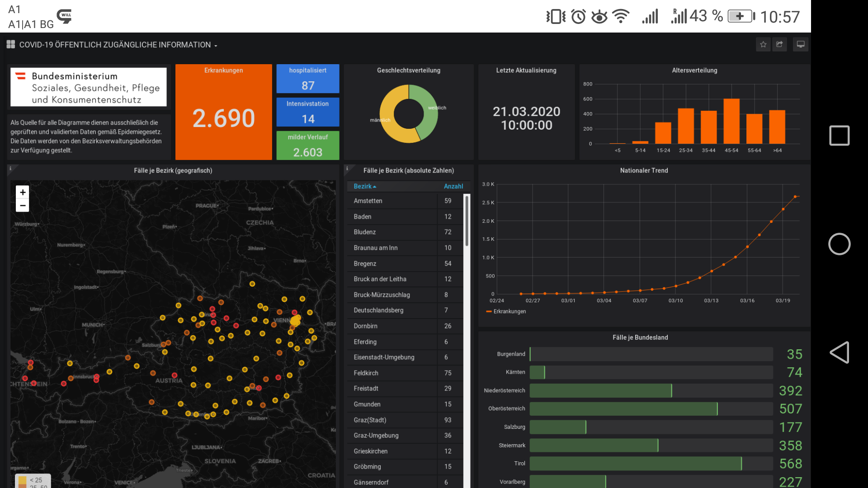Image resolution: width=868 pixels, height=488 pixels.
Task: Open the Altersverteilung panel title menu
Action: click(694, 70)
